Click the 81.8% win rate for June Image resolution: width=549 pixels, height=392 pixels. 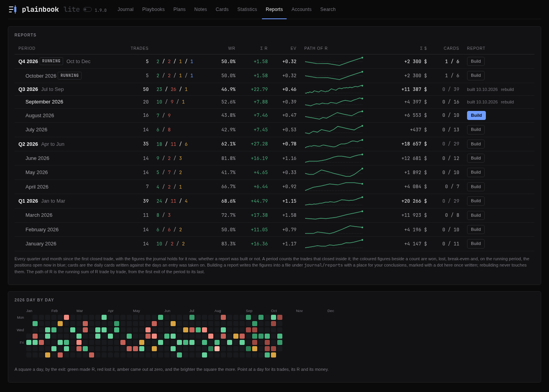228,158
